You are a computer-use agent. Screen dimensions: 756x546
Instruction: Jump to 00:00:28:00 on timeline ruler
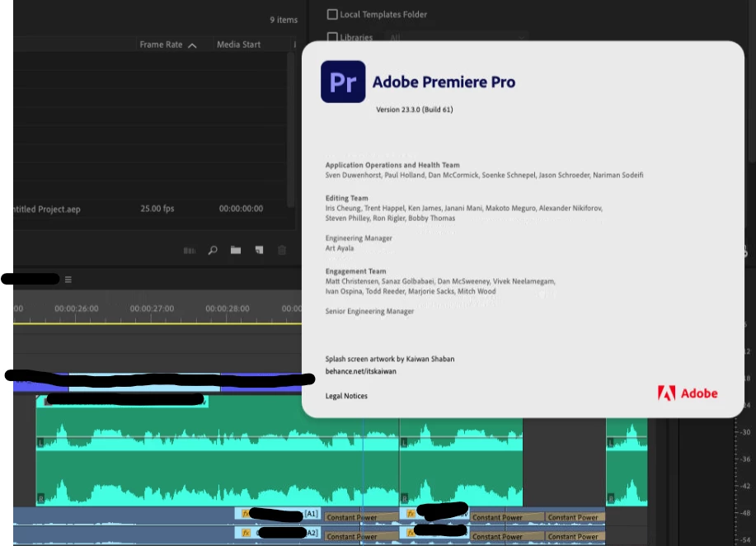(x=228, y=308)
